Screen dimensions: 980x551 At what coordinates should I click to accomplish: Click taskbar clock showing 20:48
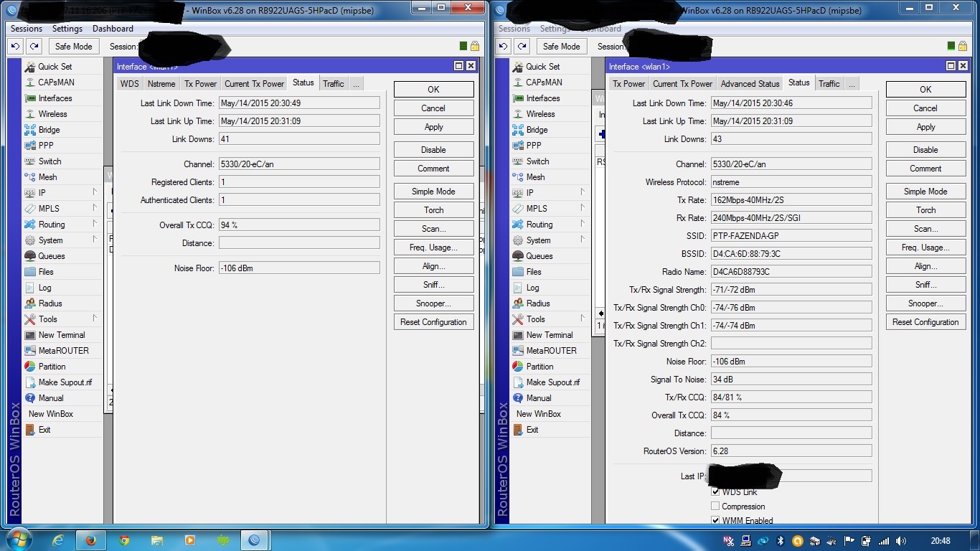pos(940,541)
